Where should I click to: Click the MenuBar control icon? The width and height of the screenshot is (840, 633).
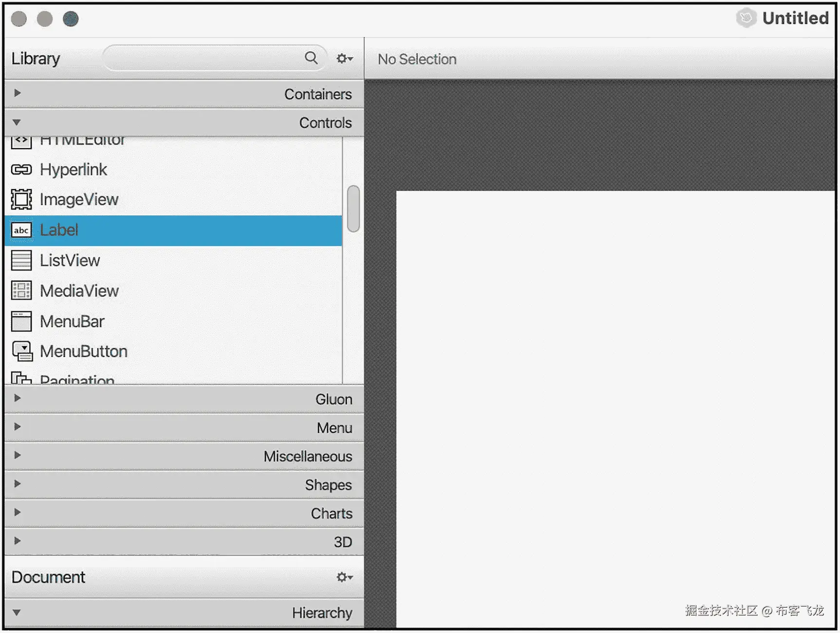click(x=21, y=321)
